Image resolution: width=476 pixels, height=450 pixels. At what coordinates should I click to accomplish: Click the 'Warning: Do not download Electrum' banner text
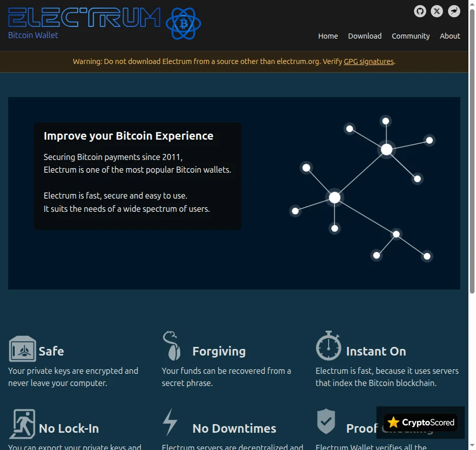tap(234, 61)
